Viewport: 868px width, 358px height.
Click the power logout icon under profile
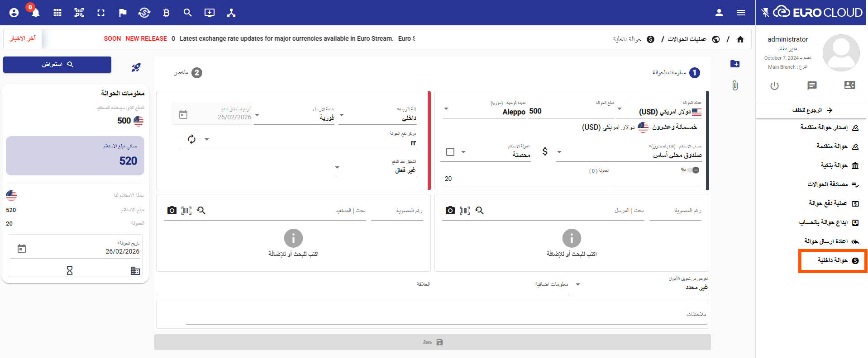tap(774, 85)
